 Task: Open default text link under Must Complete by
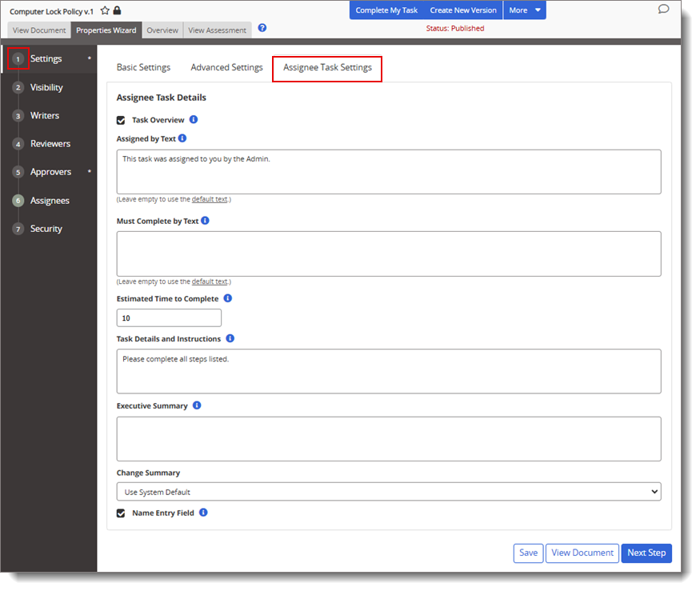(210, 282)
